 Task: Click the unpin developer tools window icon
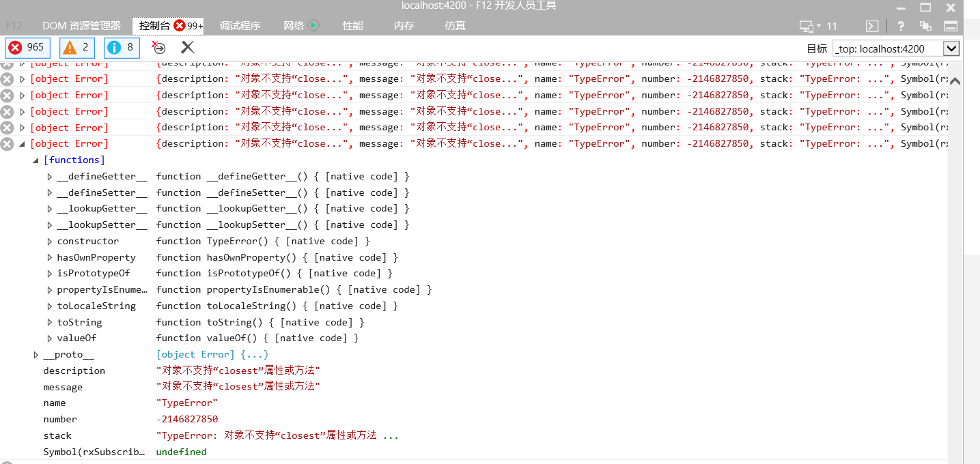point(925,25)
